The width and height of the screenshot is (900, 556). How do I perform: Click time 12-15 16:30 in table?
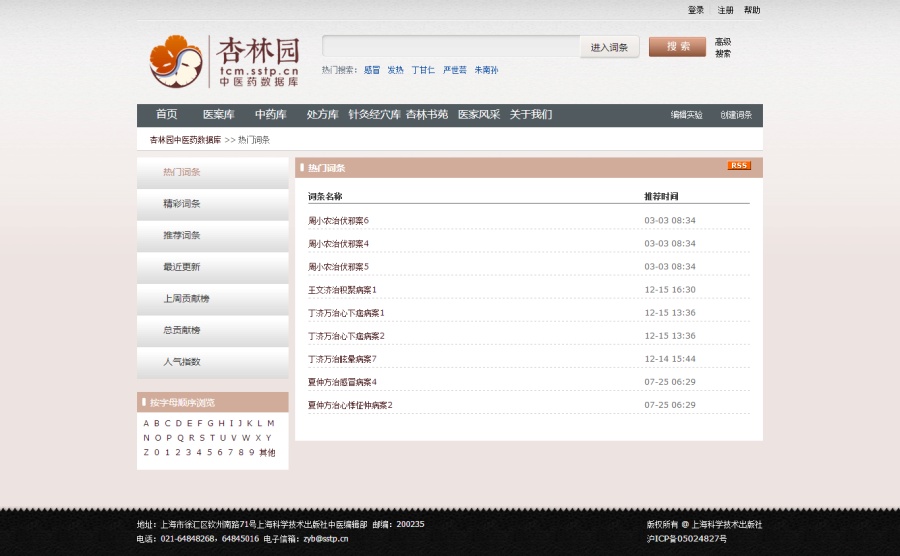coord(670,290)
